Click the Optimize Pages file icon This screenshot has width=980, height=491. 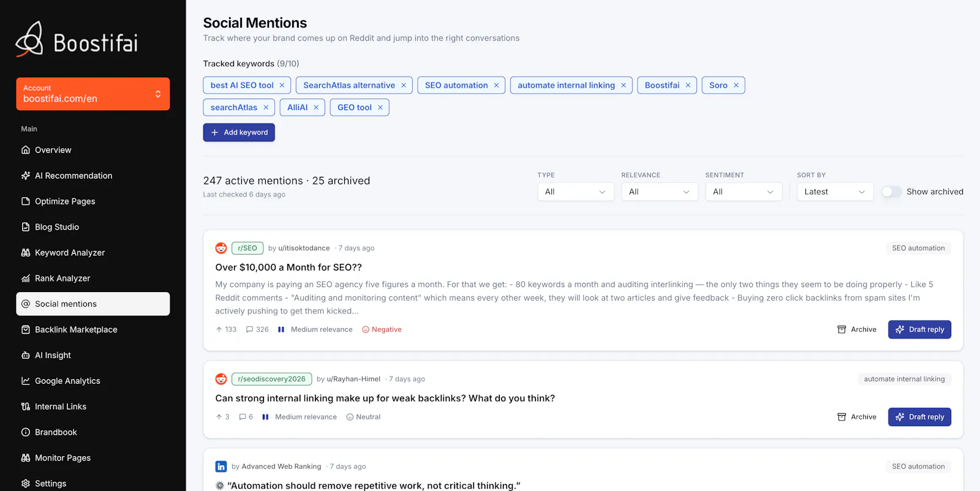coord(26,201)
